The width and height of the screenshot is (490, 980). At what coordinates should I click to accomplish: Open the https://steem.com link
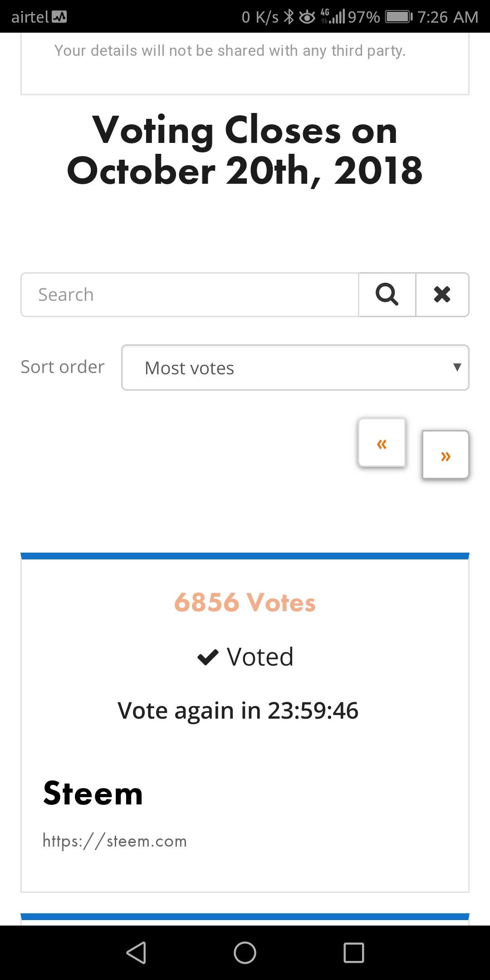coord(114,841)
